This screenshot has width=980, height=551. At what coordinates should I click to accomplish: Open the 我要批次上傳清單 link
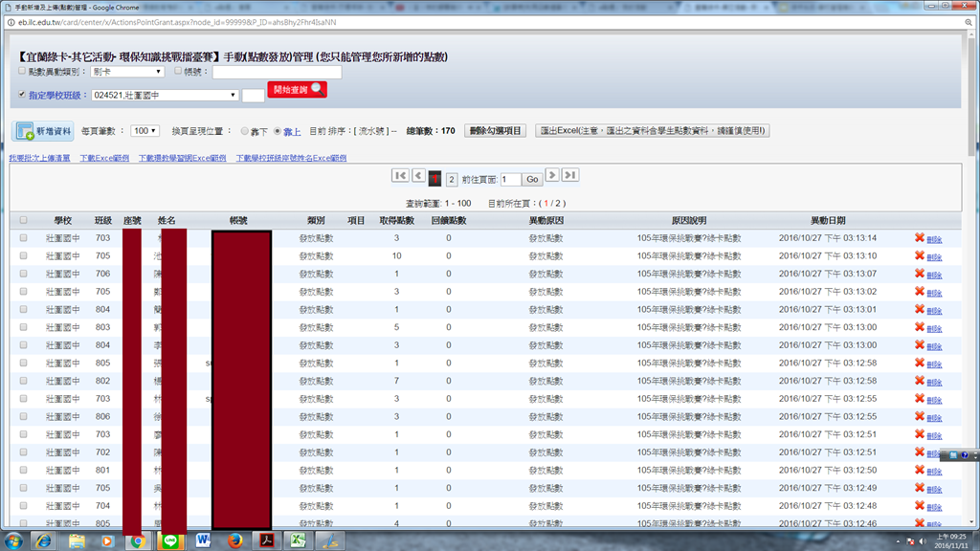39,158
